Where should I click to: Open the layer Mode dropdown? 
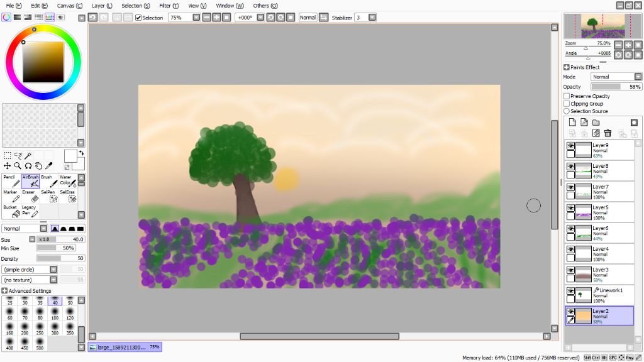638,77
